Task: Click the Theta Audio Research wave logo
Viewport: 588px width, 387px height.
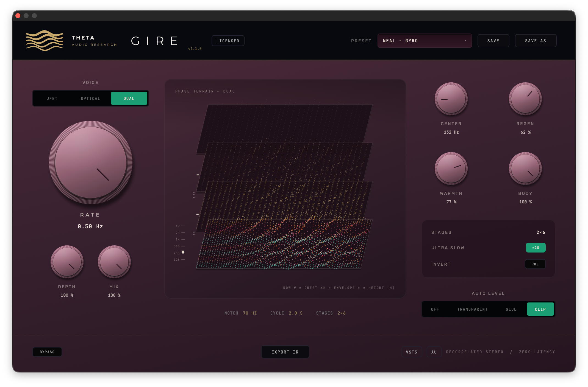Action: click(45, 41)
